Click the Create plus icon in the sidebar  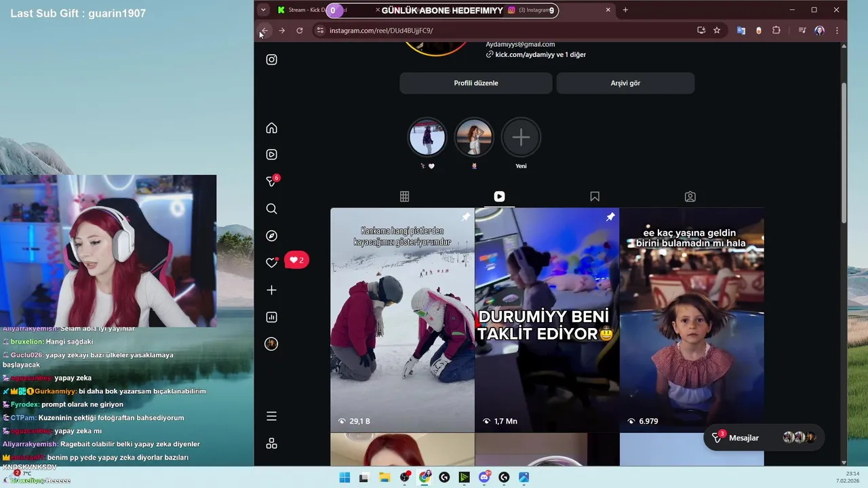coord(271,290)
